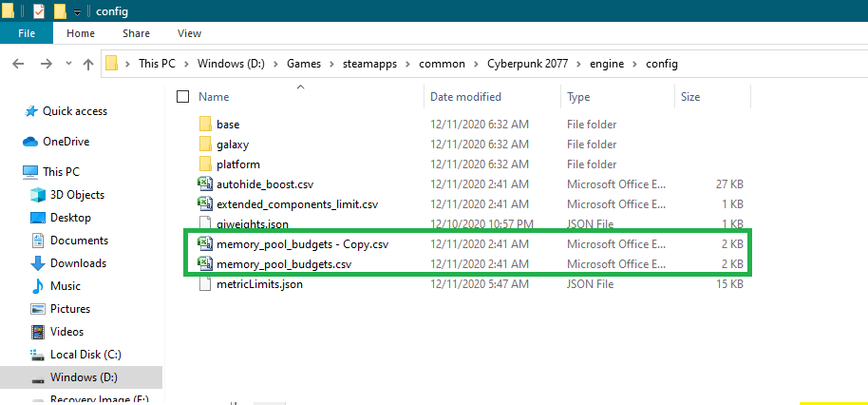The width and height of the screenshot is (868, 405).
Task: Click the file name autohide_boost.csv
Action: point(265,183)
